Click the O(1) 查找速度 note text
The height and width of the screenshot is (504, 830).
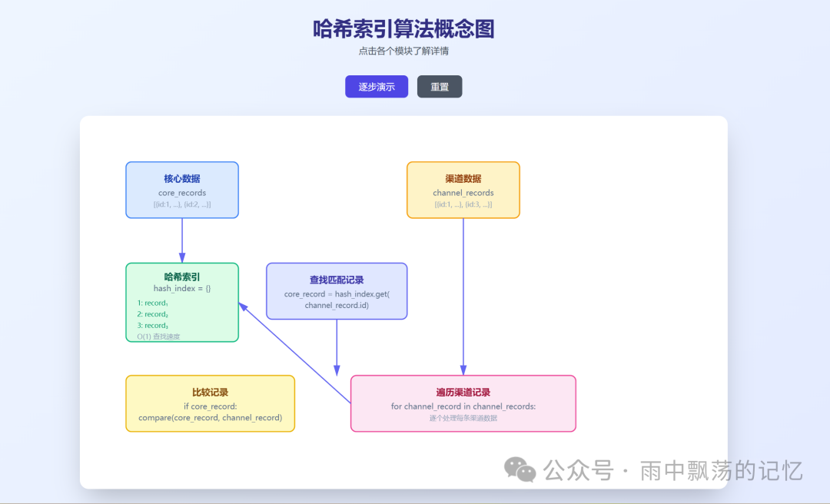(x=159, y=336)
